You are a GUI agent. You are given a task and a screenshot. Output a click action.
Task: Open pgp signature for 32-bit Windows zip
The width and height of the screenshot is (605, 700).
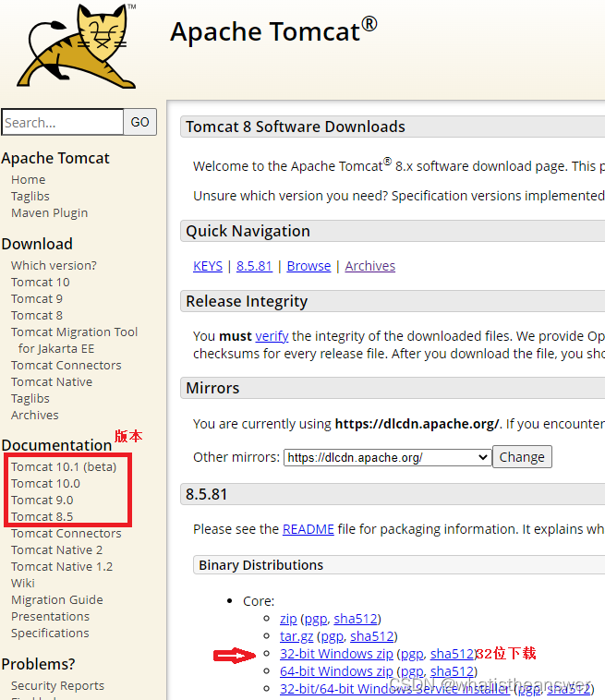point(412,654)
